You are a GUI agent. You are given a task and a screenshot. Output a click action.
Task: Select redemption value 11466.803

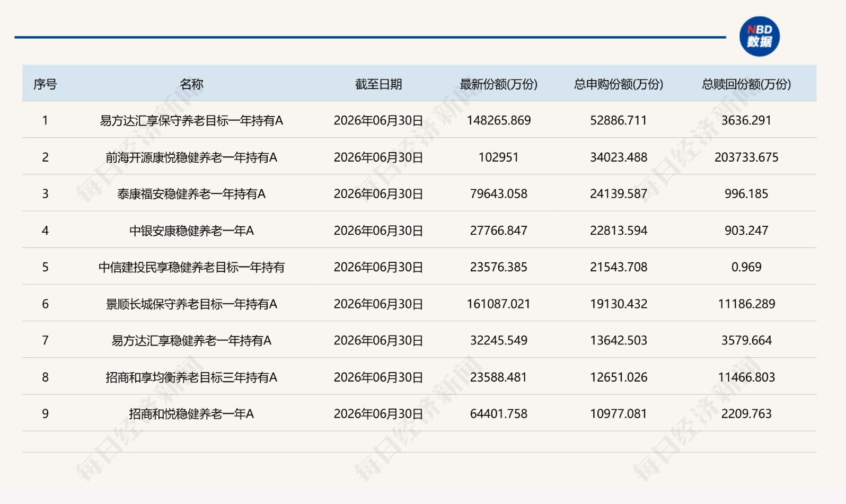(x=746, y=377)
